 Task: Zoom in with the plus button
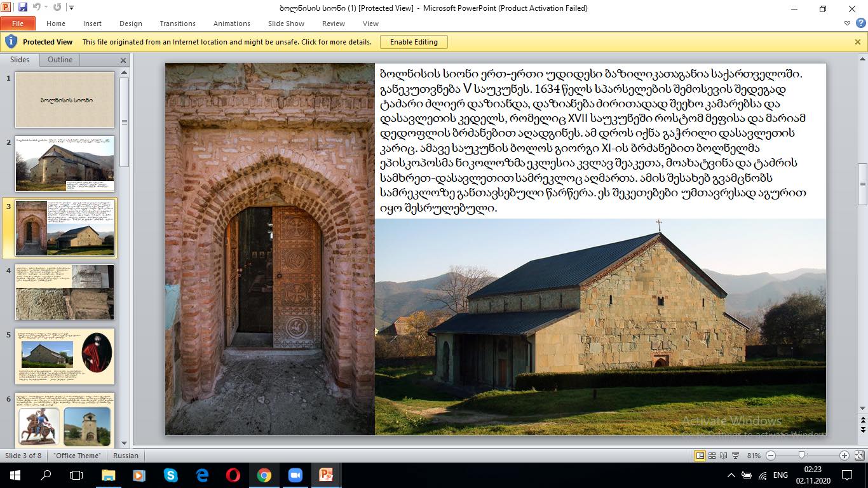pyautogui.click(x=844, y=456)
